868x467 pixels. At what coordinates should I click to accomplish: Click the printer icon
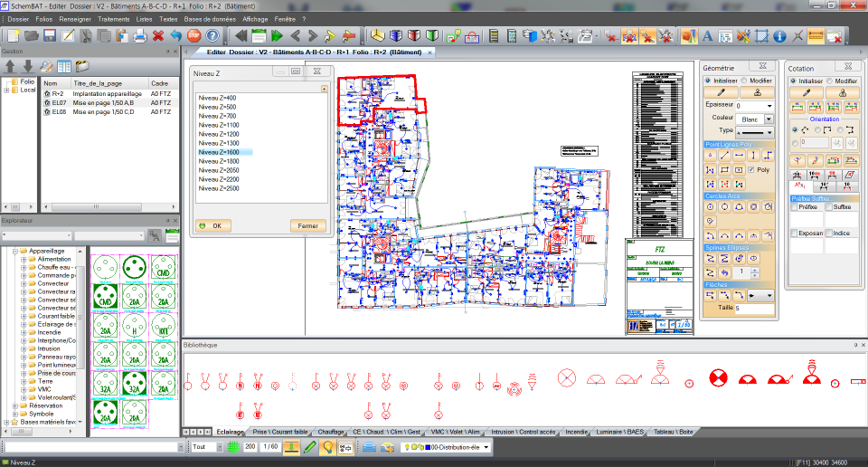[x=140, y=36]
